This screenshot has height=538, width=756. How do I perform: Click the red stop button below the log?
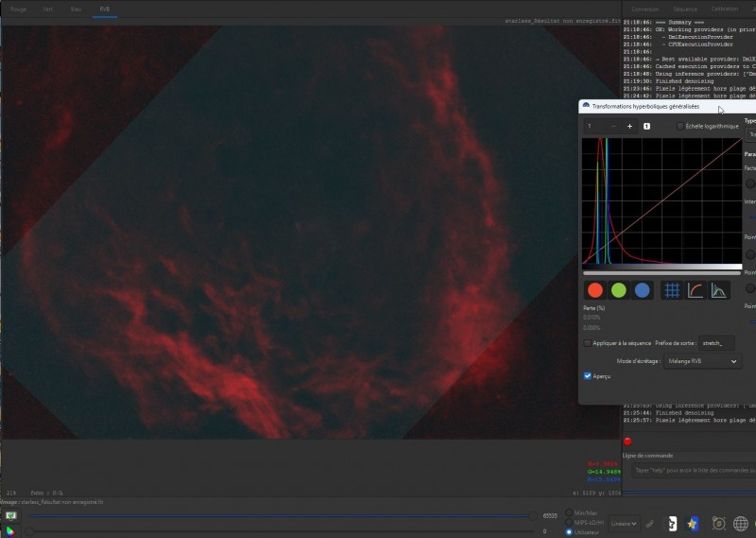627,441
